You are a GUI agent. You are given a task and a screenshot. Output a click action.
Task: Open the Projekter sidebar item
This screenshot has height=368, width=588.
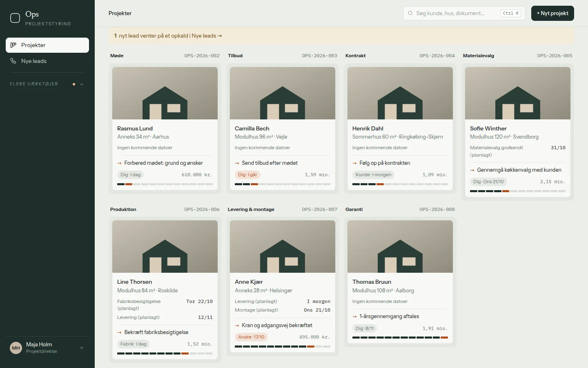point(47,45)
